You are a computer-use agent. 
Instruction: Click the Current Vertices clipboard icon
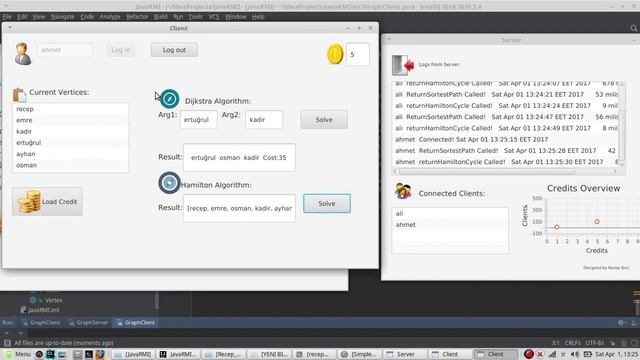click(x=19, y=94)
